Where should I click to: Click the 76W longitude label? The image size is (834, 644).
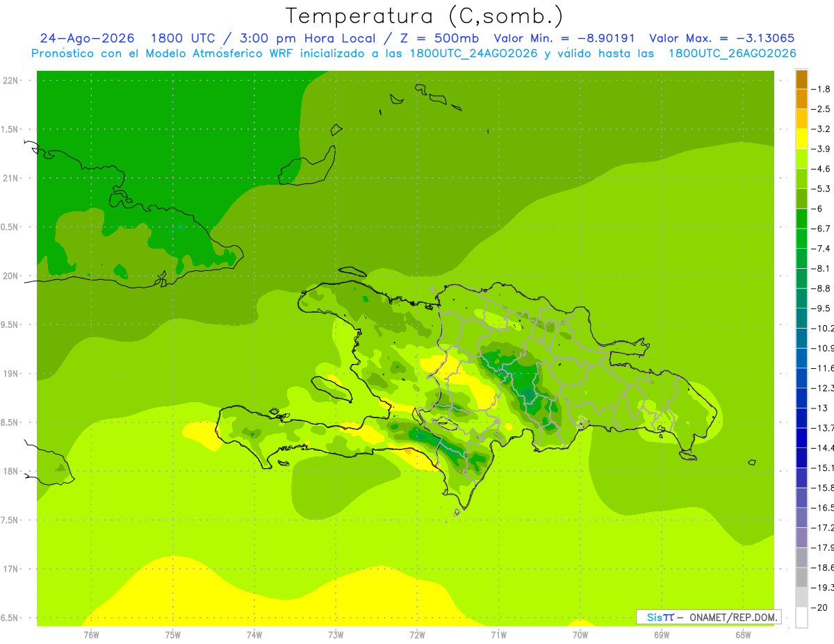pos(91,634)
